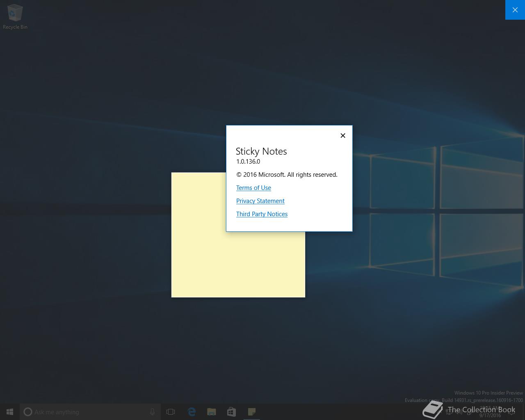Launch Microsoft Edge from the taskbar
Viewport: 525px width, 420px height.
[x=192, y=412]
